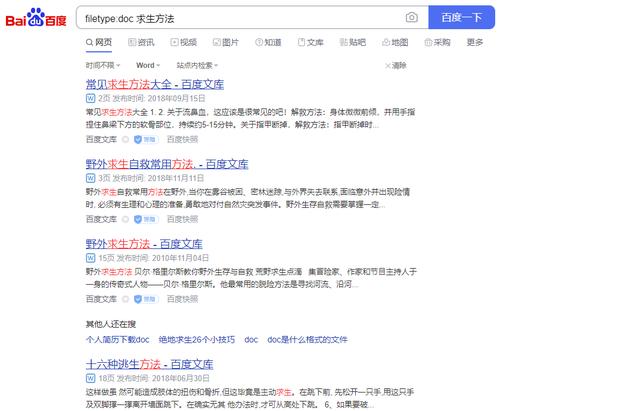Open 百度快照 for 常见求生方法大全 result
This screenshot has width=640, height=411.
tap(182, 139)
